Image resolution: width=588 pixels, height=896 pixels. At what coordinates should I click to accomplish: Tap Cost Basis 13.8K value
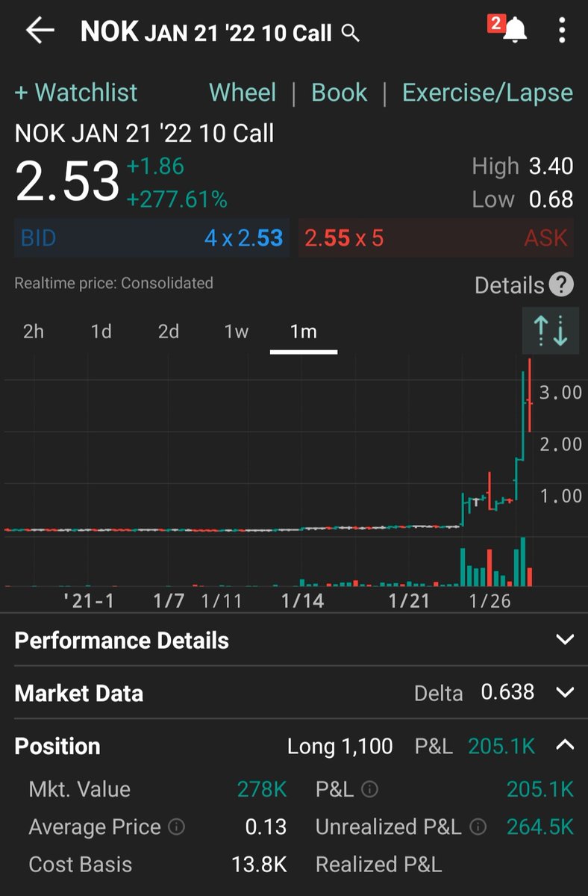pos(259,865)
